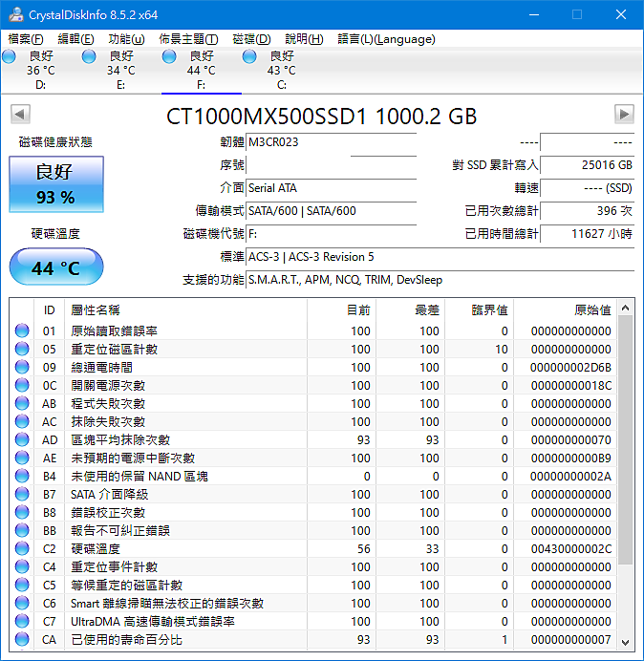Click the firmware field M3CR023

pyautogui.click(x=331, y=142)
